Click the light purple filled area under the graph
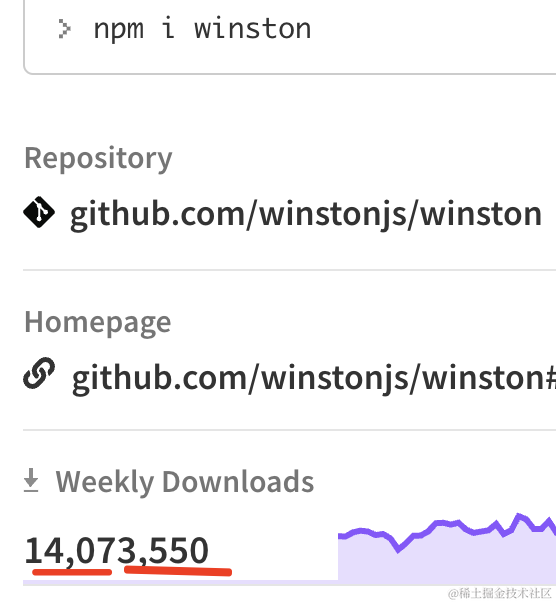 coord(447,562)
